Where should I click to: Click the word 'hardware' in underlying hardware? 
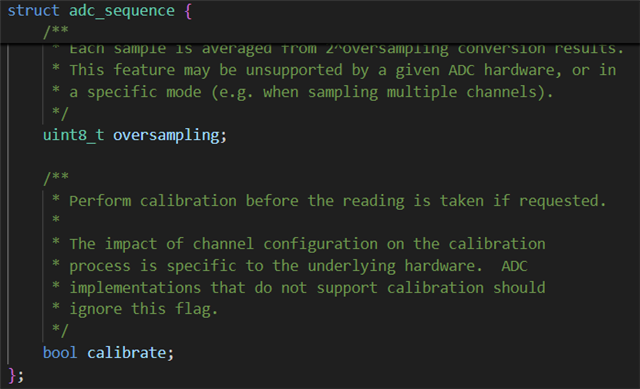440,266
